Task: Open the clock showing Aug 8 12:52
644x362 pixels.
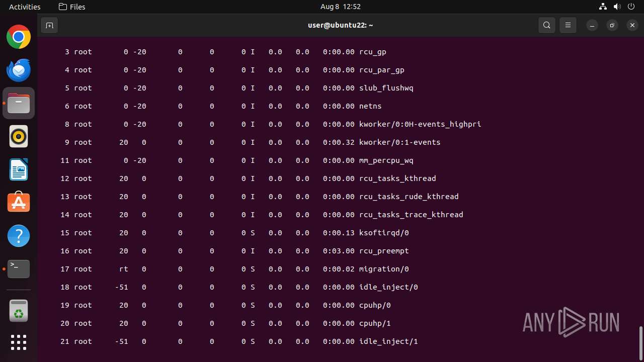Action: point(341,7)
